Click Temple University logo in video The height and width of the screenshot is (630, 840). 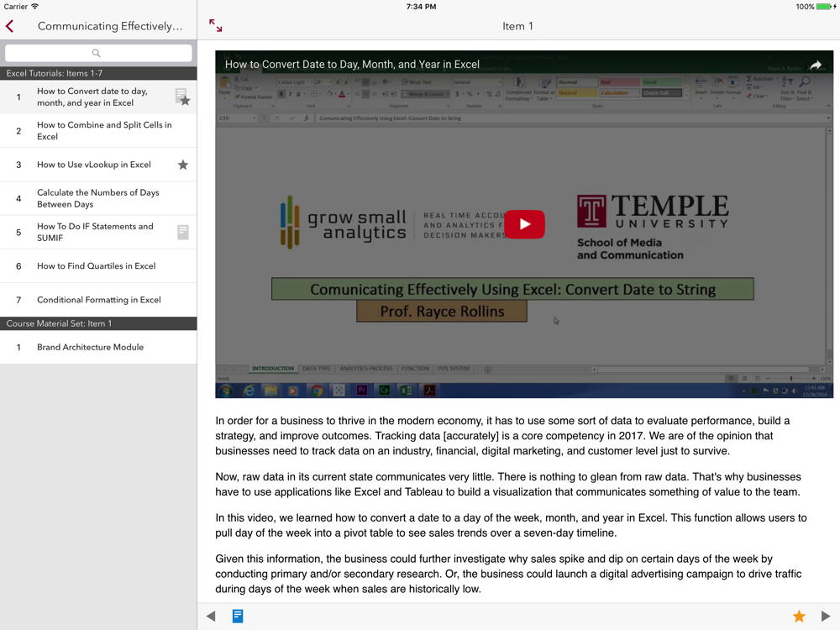point(653,227)
